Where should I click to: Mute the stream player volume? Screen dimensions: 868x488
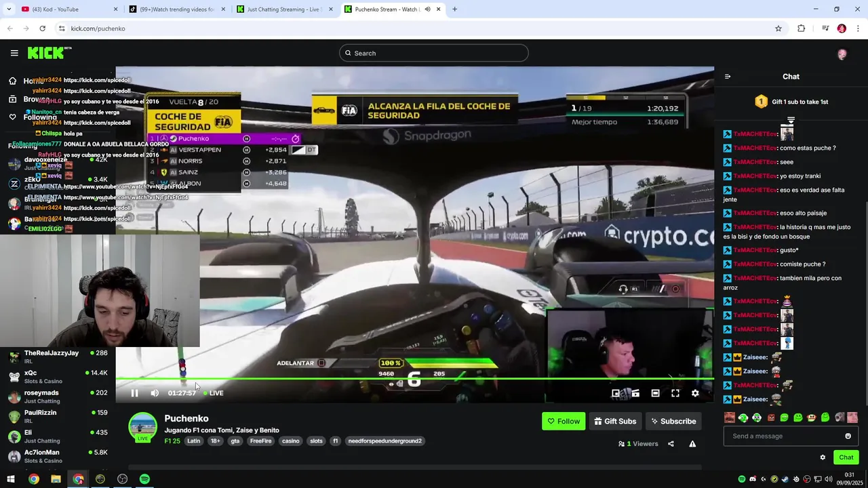coord(155,393)
